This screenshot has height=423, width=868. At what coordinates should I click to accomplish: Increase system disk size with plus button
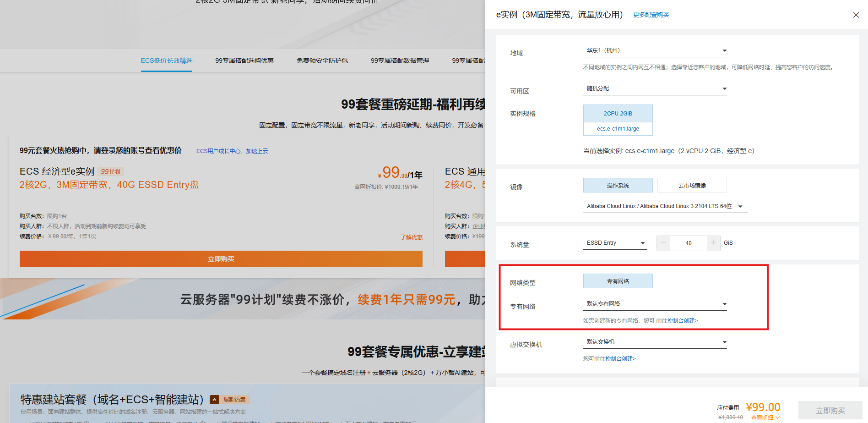(x=714, y=243)
